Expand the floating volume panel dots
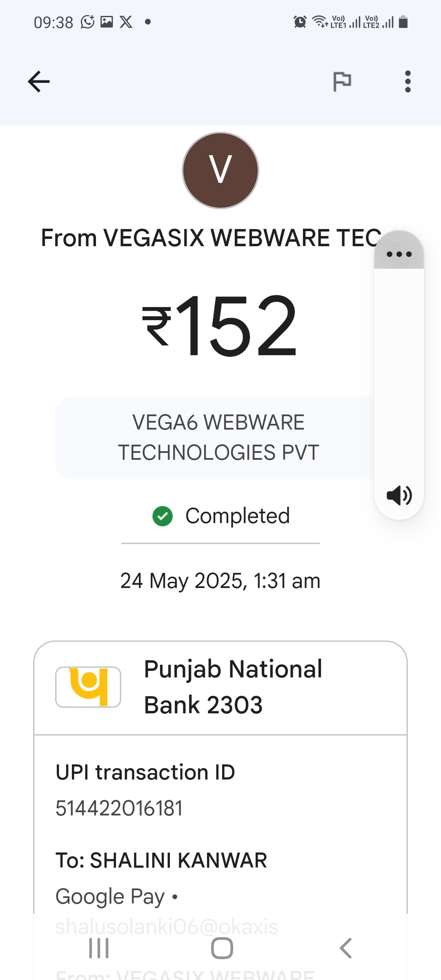Viewport: 441px width, 980px height. pos(399,254)
